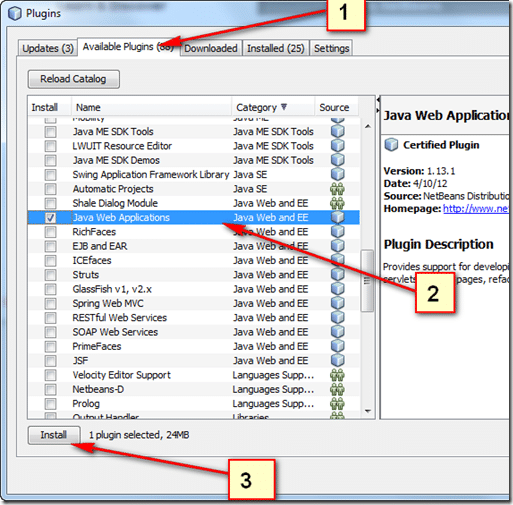This screenshot has height=505, width=513.
Task: Tick the Prolog install checkbox
Action: pyautogui.click(x=50, y=404)
